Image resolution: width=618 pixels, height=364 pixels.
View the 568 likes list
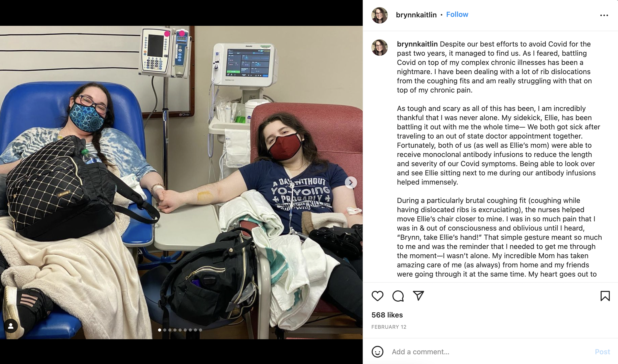(387, 315)
